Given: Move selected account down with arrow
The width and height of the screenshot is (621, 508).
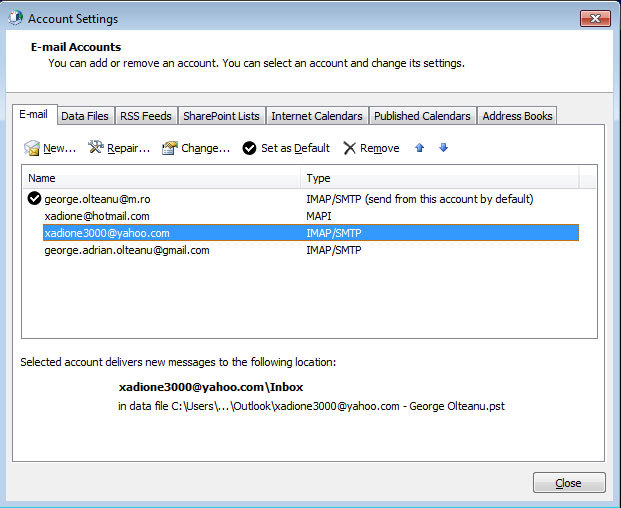Looking at the screenshot, I should coord(444,148).
